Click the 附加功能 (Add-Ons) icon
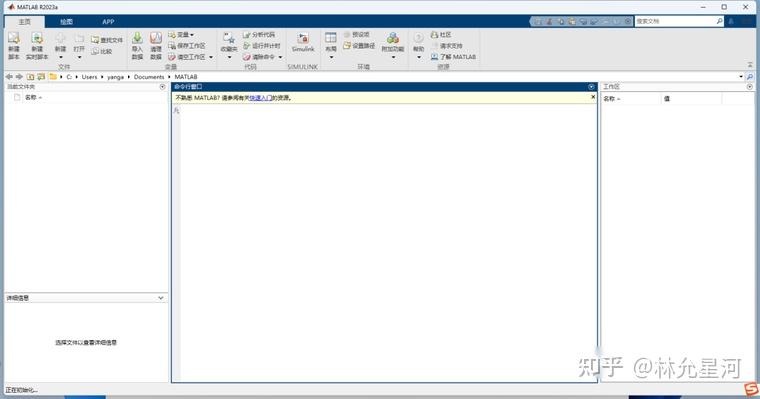 (x=393, y=38)
